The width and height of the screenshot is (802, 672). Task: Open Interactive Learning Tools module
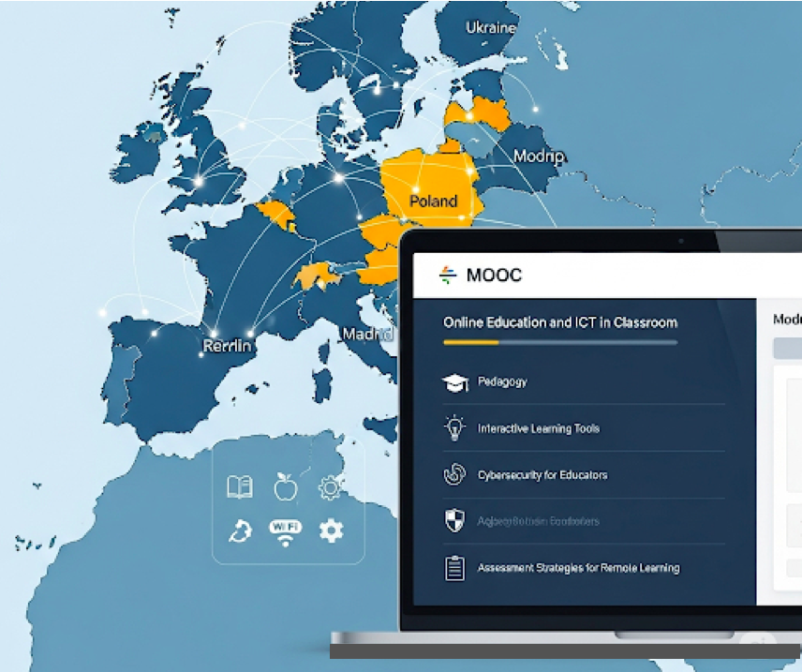coord(538,428)
